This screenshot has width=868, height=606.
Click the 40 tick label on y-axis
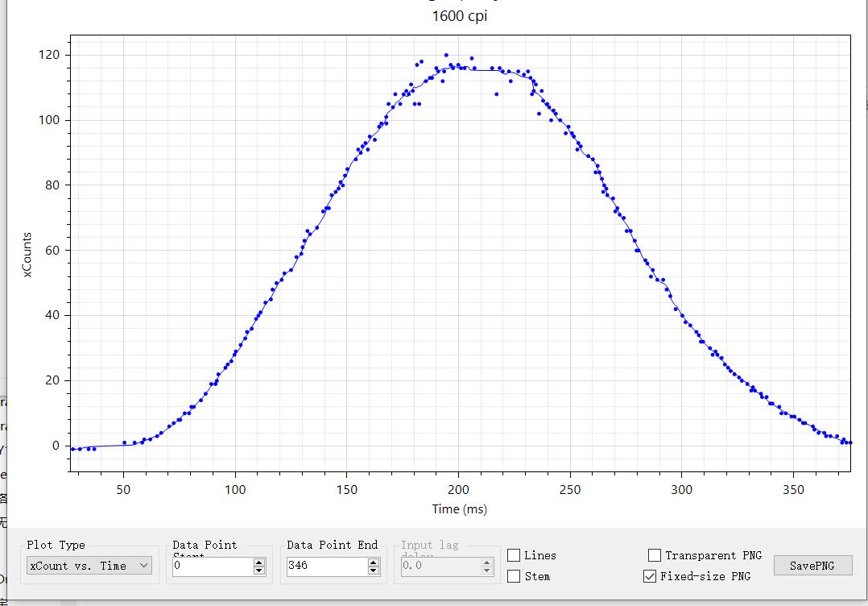pyautogui.click(x=52, y=315)
